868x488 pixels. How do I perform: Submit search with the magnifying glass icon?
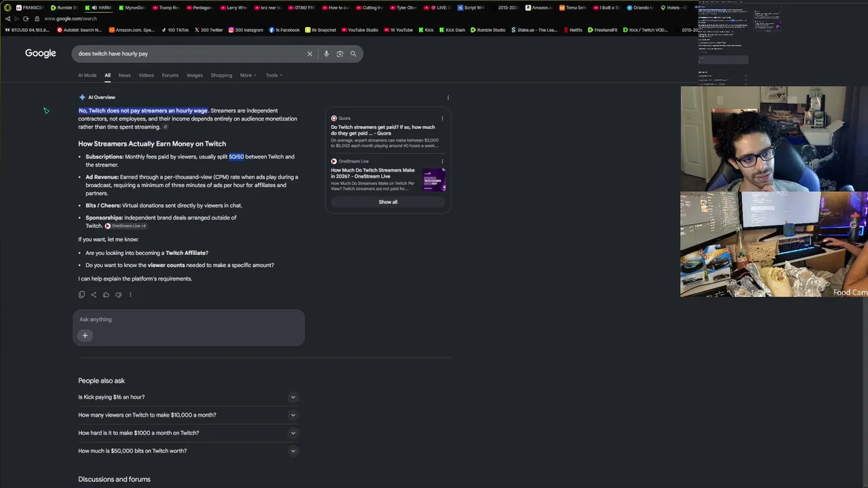click(x=353, y=54)
